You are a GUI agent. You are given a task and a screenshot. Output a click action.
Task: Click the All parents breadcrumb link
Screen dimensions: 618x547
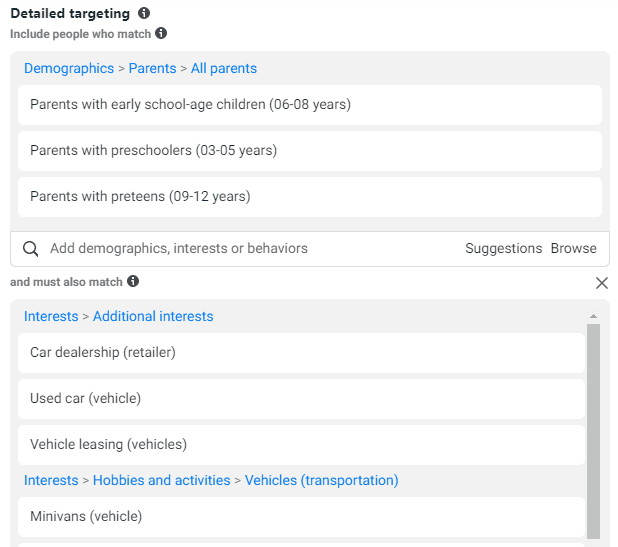224,68
